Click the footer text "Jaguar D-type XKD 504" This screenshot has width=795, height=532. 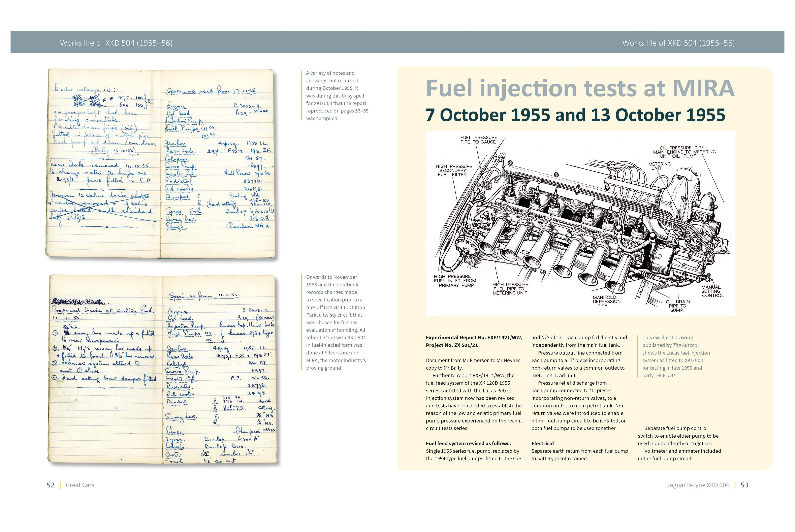698,485
